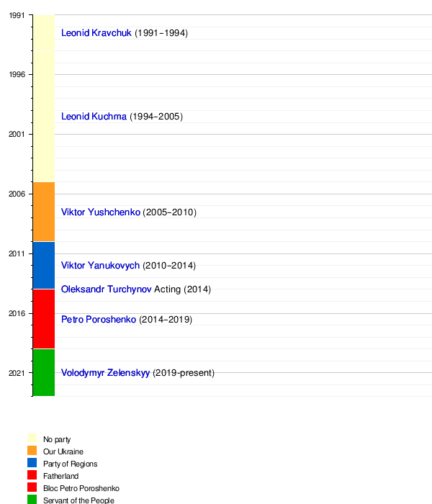The height and width of the screenshot is (504, 432).
Task: Click the Oleksandr Turchynov link
Action: [106, 289]
